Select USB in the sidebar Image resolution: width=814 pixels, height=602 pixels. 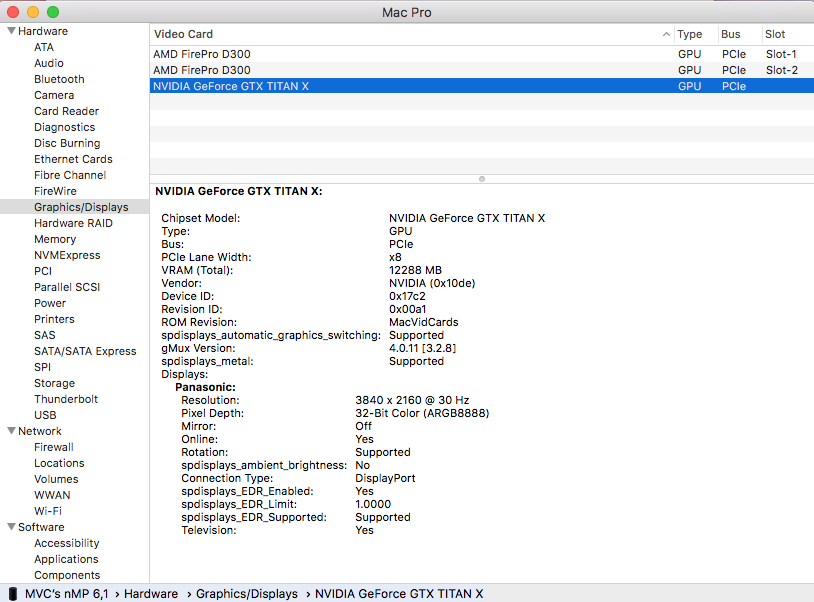pos(45,415)
